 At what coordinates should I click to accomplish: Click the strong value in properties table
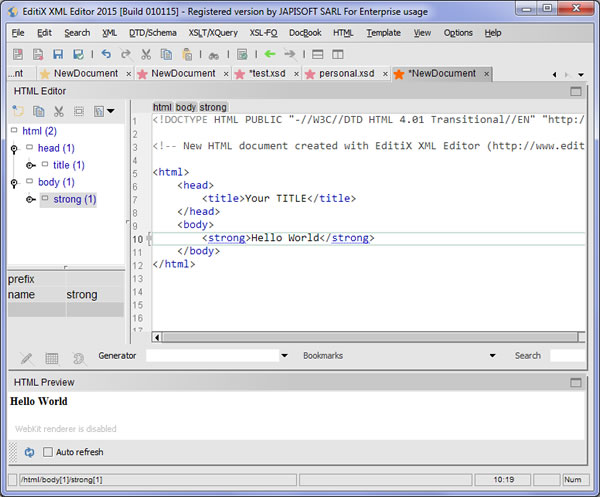(x=82, y=295)
